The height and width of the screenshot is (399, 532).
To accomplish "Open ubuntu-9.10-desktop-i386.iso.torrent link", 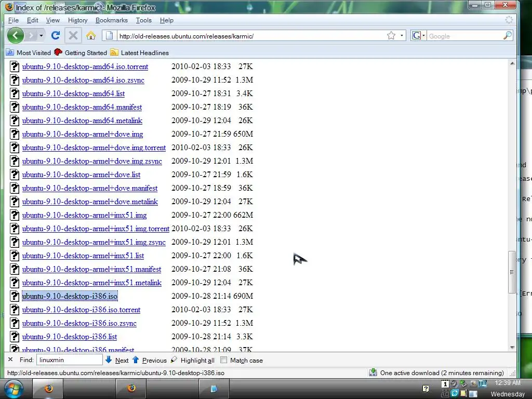I will click(x=81, y=310).
